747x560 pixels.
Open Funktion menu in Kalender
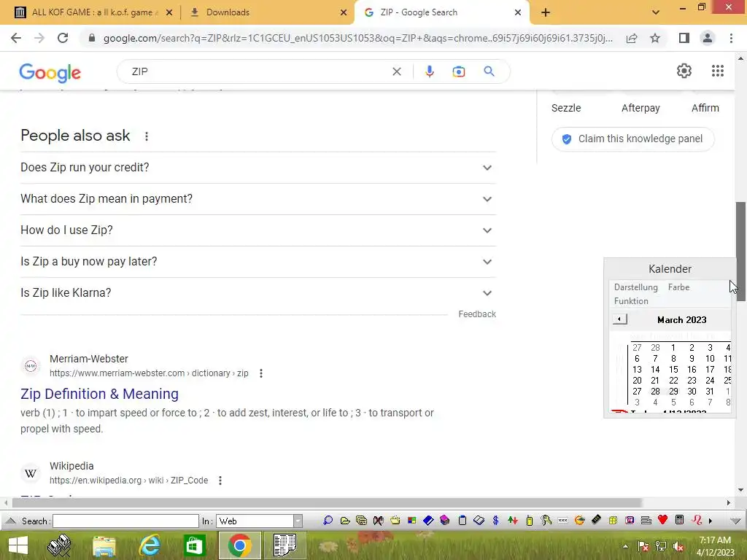click(631, 301)
